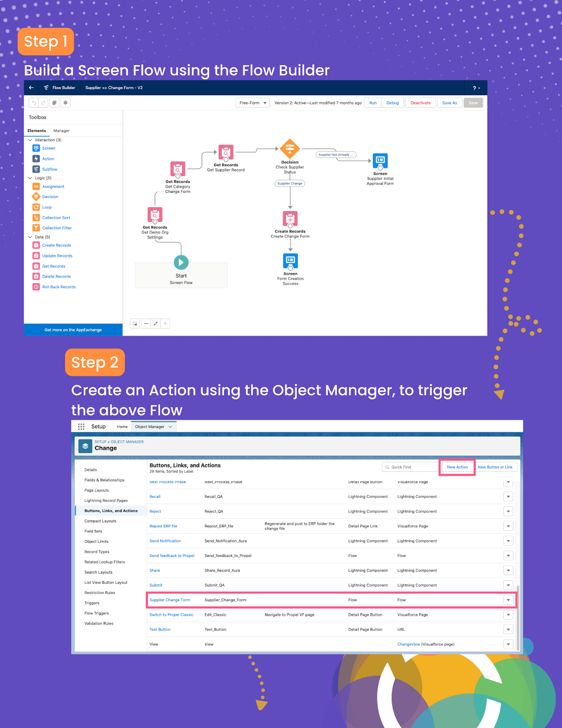Click Get more on the AppExchange
Viewport: 562px width, 728px height.
point(73,330)
